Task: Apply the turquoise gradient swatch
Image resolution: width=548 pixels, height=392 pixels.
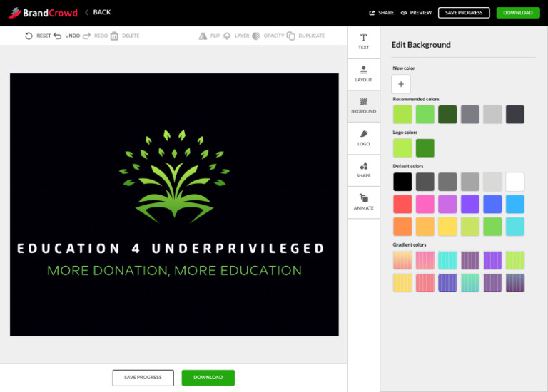Action: coord(447,260)
